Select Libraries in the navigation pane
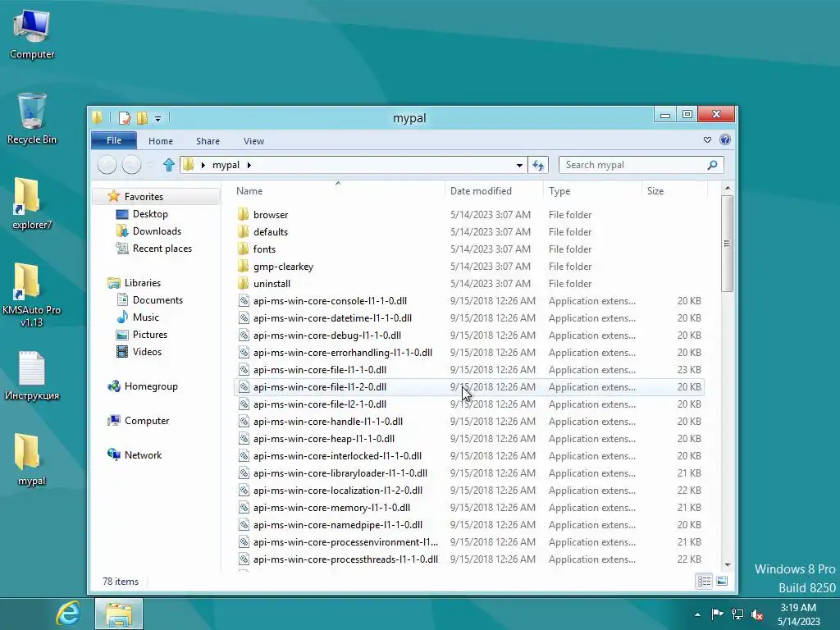Image resolution: width=840 pixels, height=630 pixels. pyautogui.click(x=142, y=282)
